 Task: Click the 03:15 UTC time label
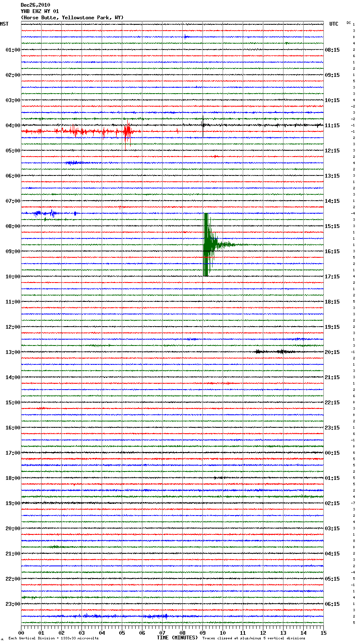click(332, 529)
